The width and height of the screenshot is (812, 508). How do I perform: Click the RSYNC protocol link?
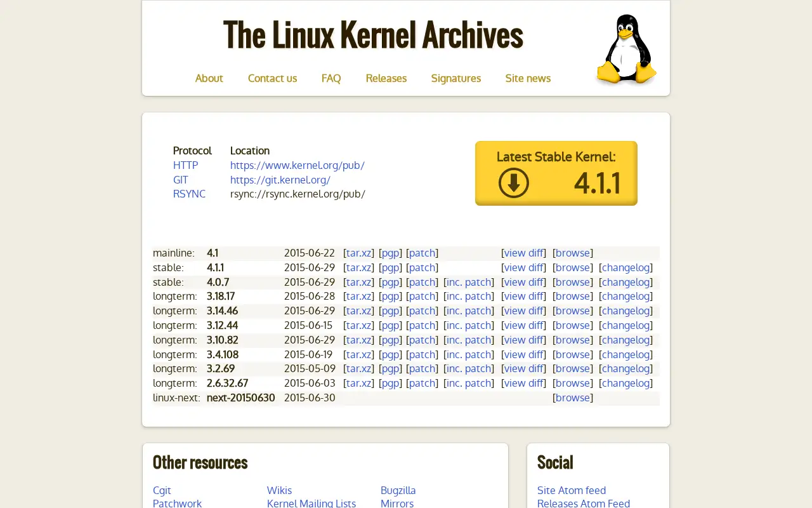[x=189, y=194]
